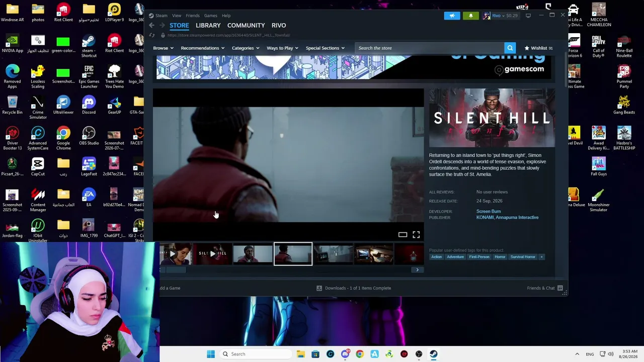Advance the media strip with right arrow

[x=417, y=270]
